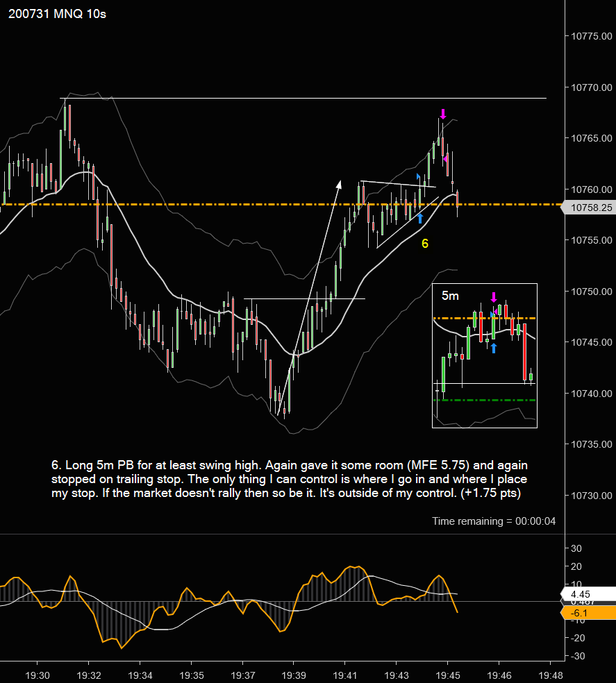Click the 19:41 time axis label
The height and width of the screenshot is (683, 616).
click(345, 675)
